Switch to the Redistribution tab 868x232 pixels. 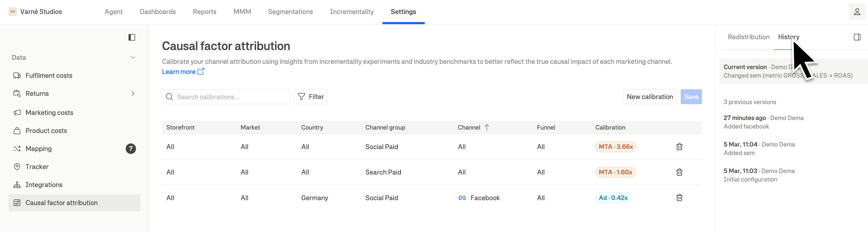748,37
